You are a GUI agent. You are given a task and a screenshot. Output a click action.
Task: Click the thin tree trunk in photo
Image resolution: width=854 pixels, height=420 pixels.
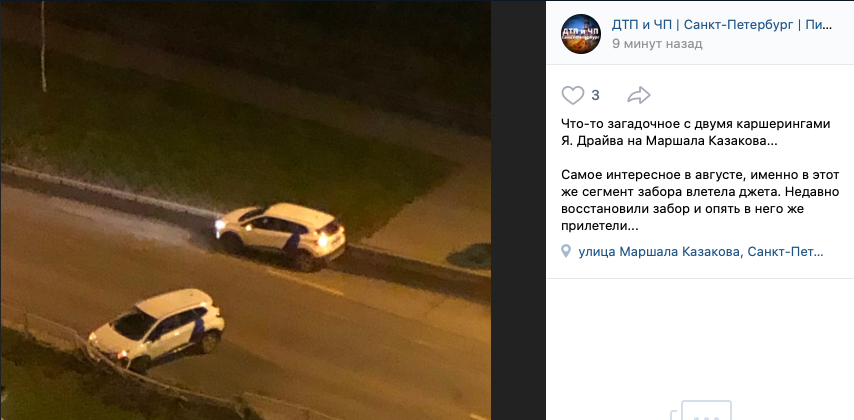43,46
